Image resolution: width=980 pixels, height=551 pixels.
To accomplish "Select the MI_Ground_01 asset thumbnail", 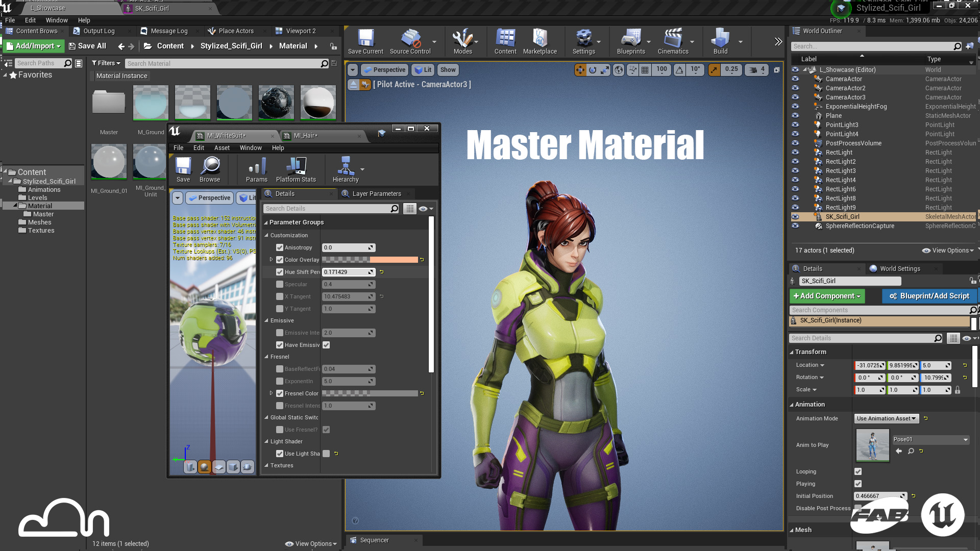I will point(109,161).
